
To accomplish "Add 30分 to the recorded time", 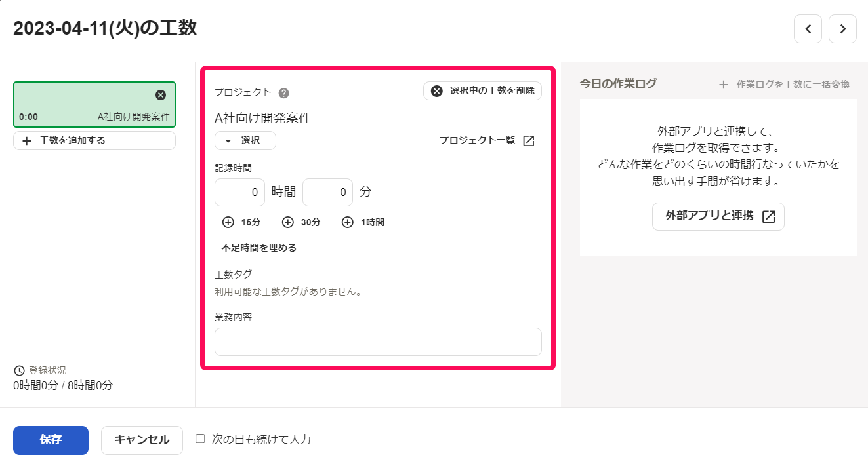I will (x=301, y=222).
